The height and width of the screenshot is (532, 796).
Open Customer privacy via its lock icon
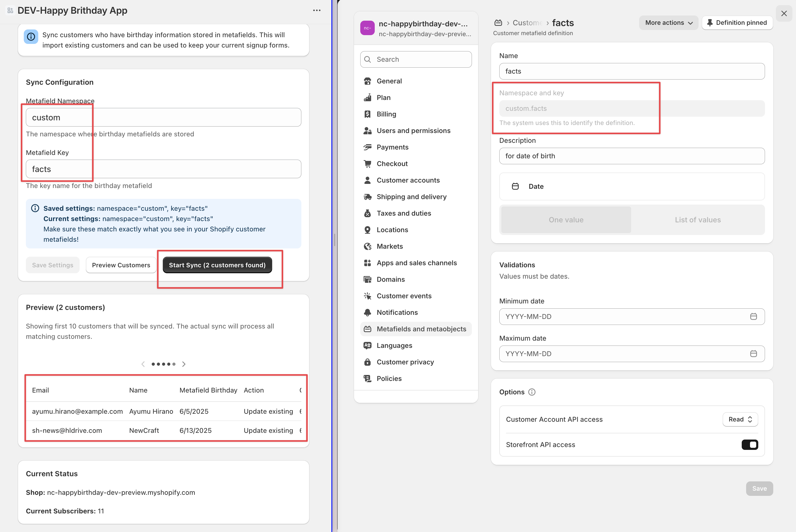point(368,362)
